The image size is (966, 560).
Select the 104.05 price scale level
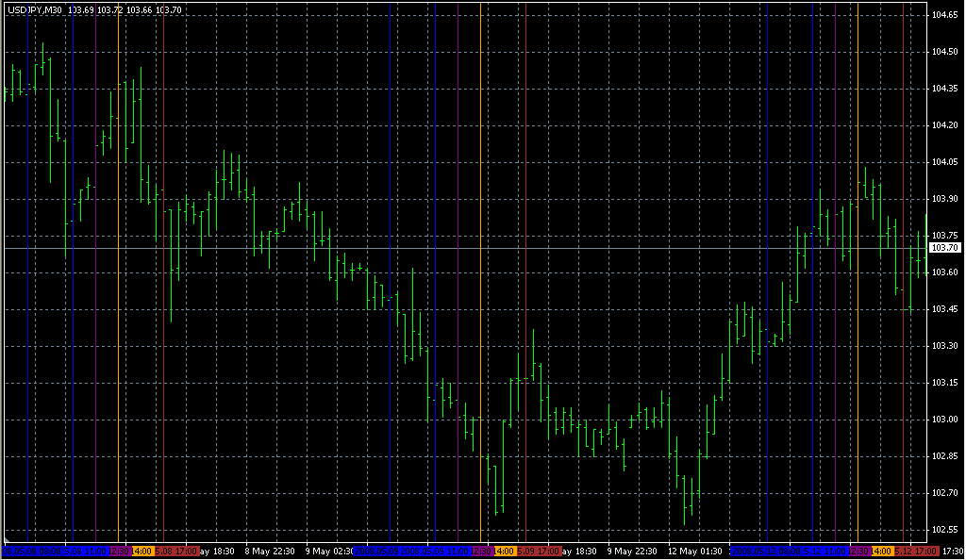pyautogui.click(x=944, y=162)
